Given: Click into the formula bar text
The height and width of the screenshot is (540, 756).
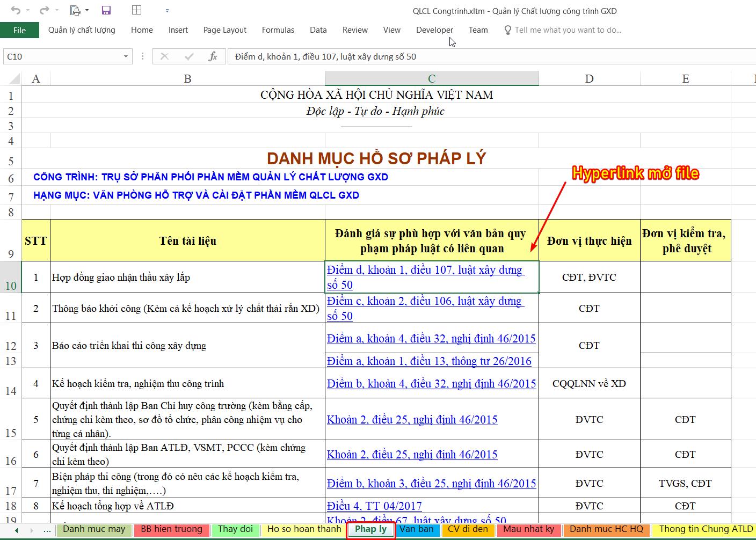Looking at the screenshot, I should coord(491,56).
